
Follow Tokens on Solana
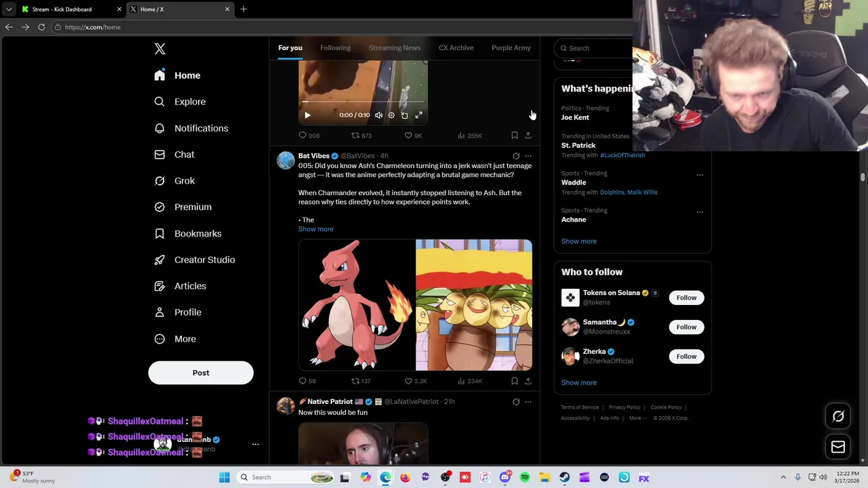point(686,298)
